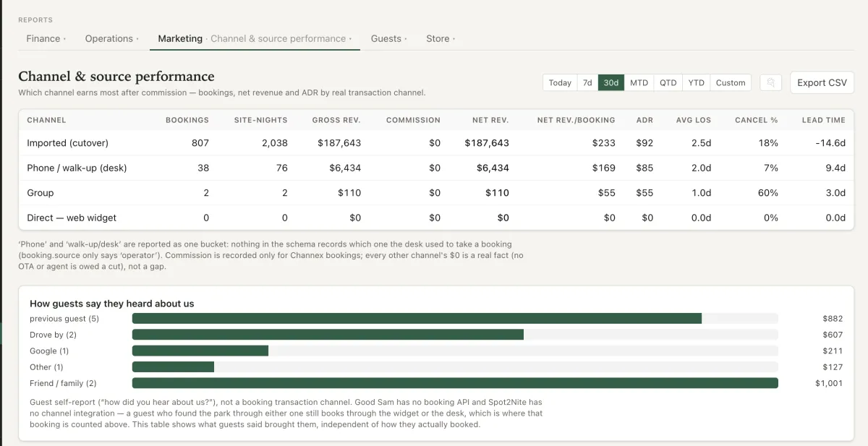Open the Store reports tab
The height and width of the screenshot is (446, 868).
[441, 38]
